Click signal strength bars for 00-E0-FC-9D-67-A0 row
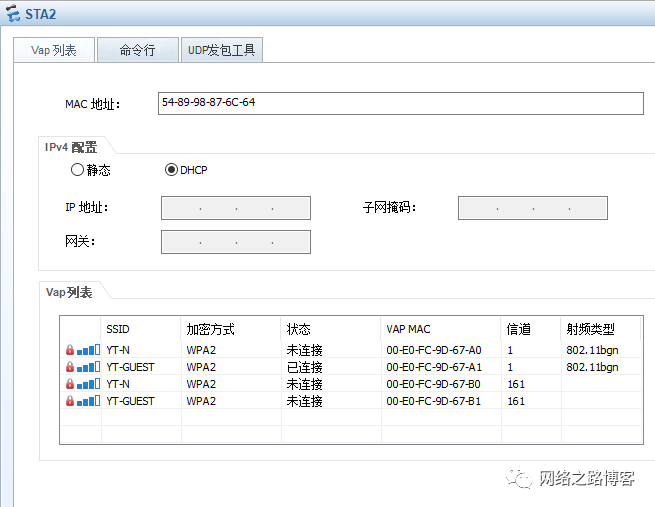The height and width of the screenshot is (507, 655). (89, 350)
